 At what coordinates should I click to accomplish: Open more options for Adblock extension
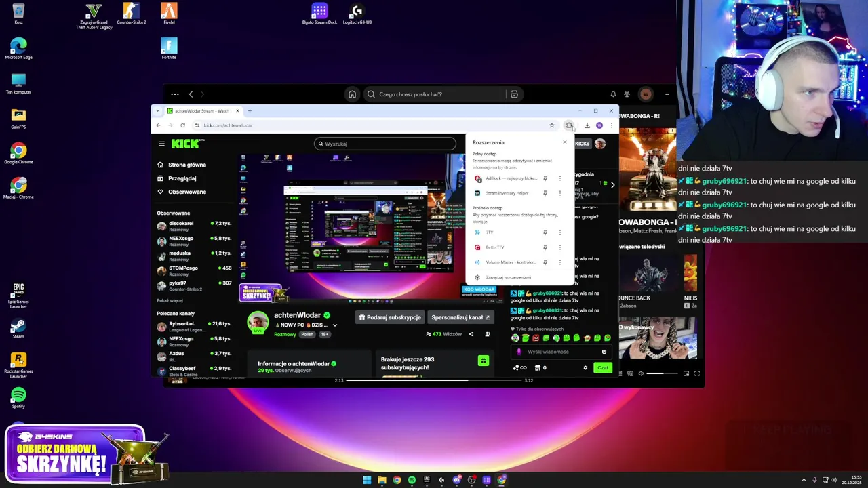560,178
